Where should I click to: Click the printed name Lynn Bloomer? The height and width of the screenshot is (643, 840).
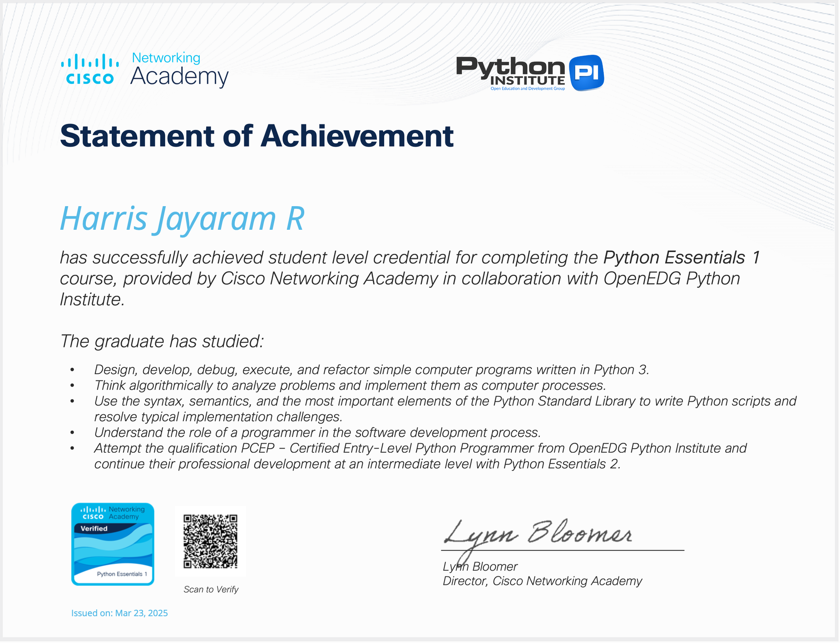(480, 567)
